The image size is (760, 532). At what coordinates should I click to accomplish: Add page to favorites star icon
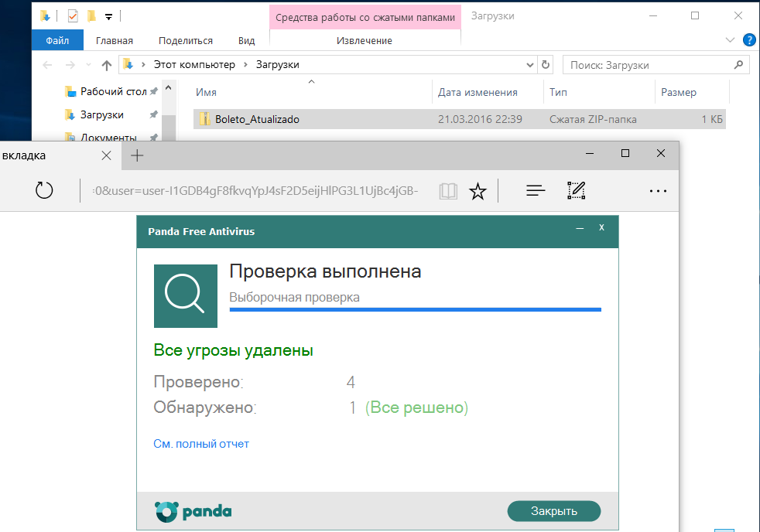click(x=478, y=191)
